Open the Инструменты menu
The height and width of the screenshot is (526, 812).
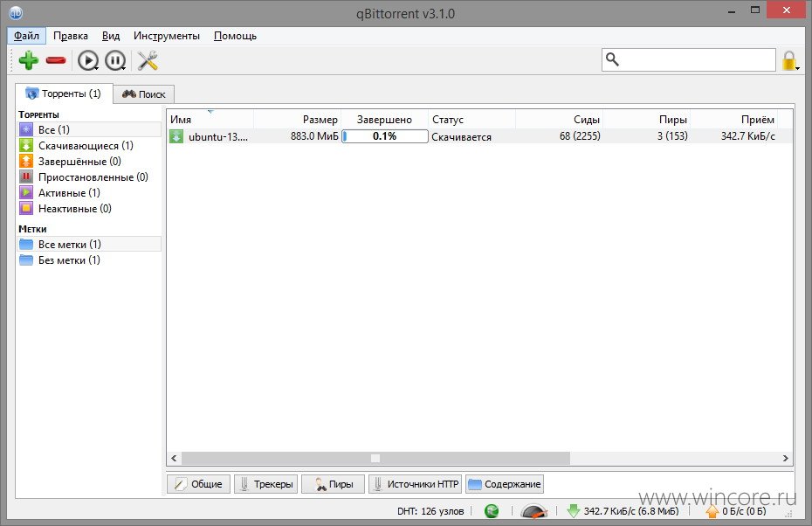[166, 36]
